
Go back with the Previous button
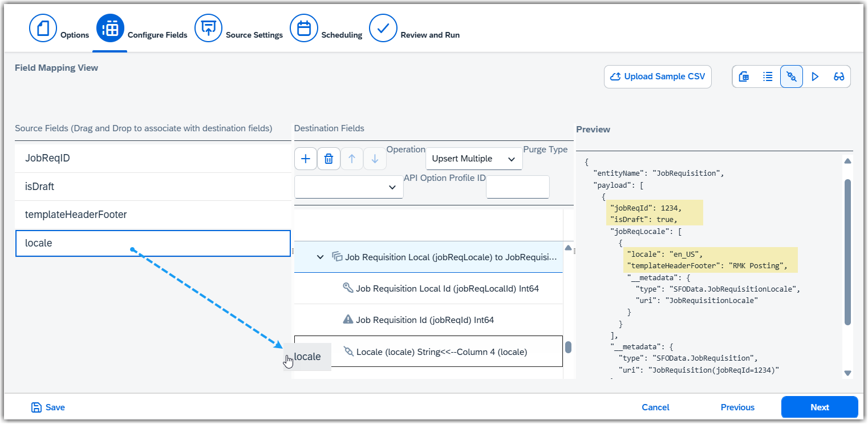pyautogui.click(x=737, y=407)
